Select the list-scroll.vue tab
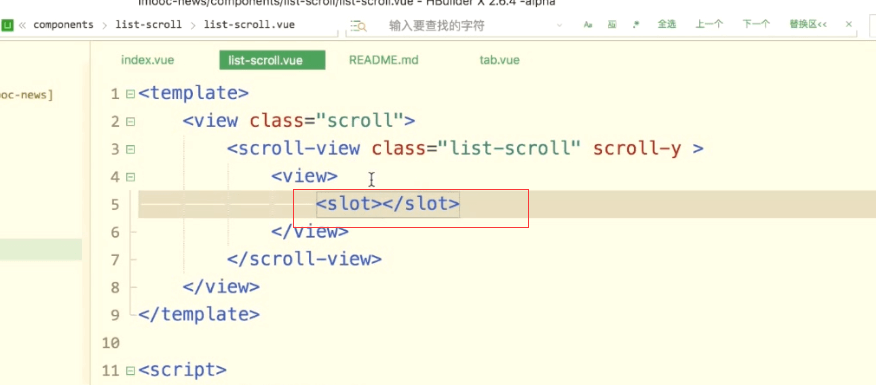Viewport: 876px width, 385px height. coord(273,60)
